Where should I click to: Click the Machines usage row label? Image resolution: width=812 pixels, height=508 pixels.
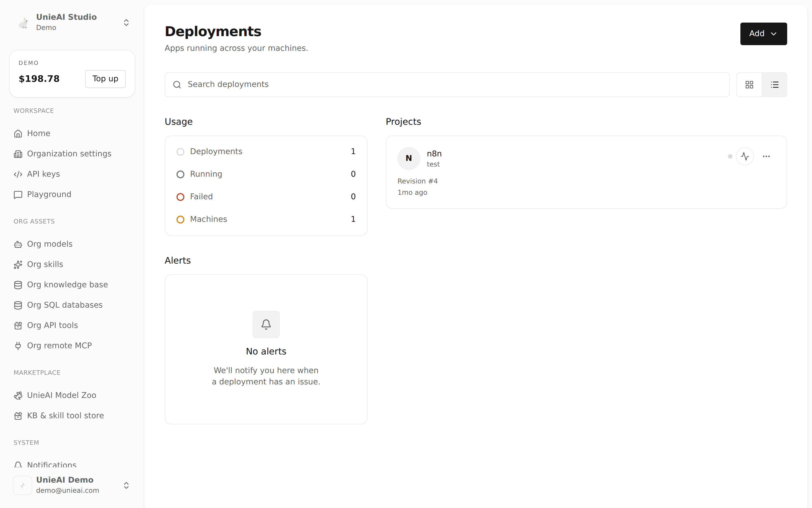[208, 219]
